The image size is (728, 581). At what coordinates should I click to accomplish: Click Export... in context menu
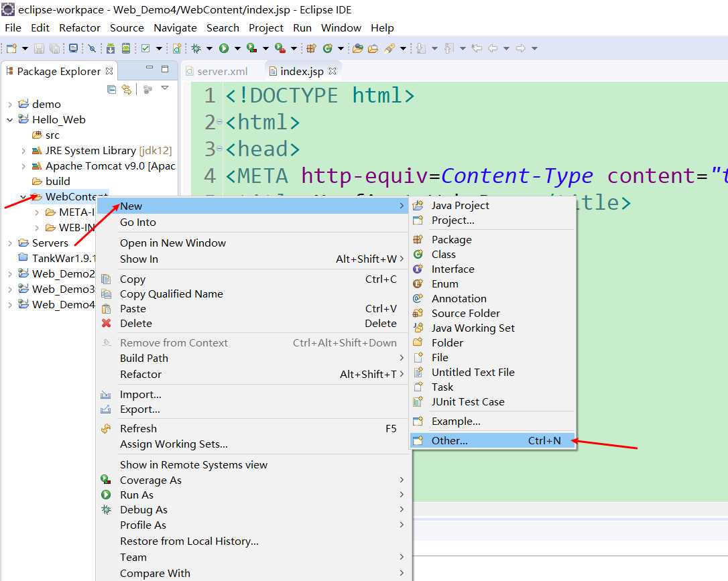pos(253,409)
